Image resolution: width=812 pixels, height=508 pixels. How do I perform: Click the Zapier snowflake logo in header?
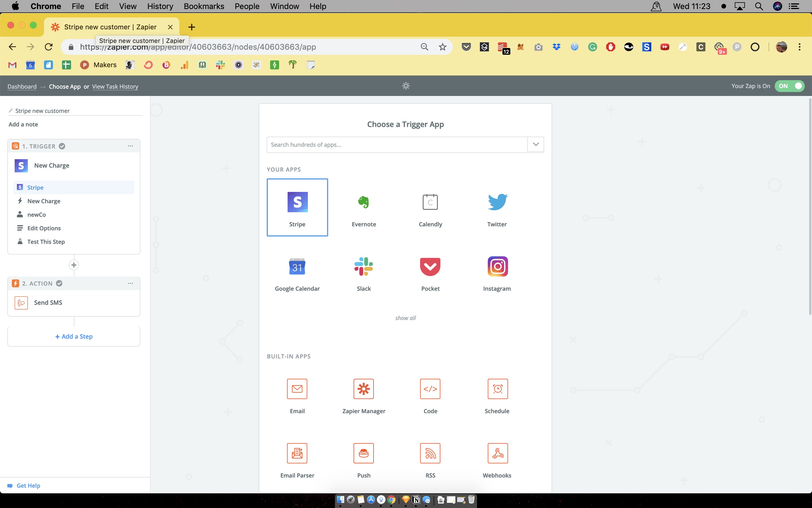point(406,86)
